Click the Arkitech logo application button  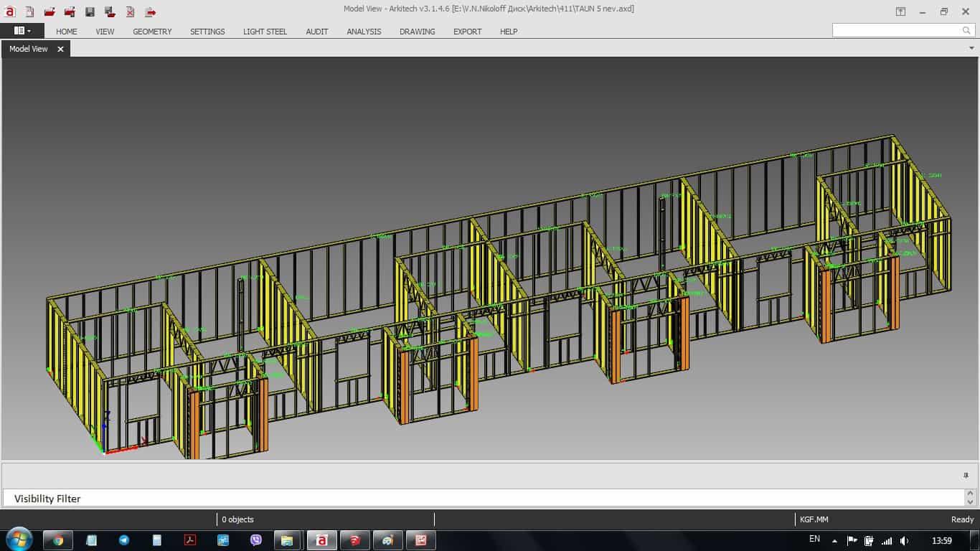[9, 11]
